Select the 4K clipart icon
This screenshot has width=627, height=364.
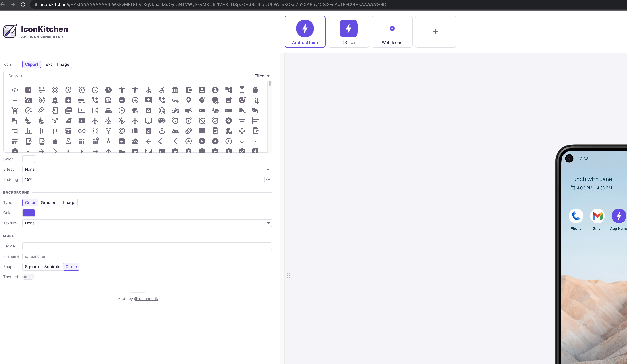point(28,90)
